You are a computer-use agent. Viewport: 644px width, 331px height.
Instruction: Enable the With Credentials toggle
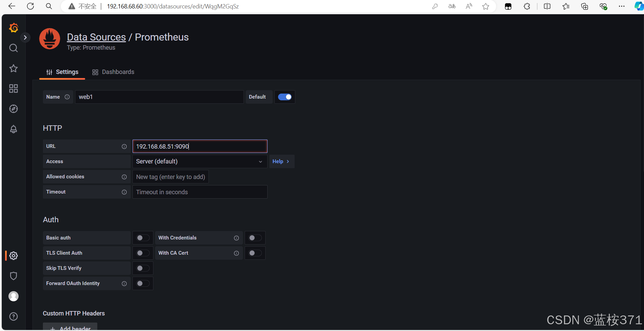pyautogui.click(x=255, y=238)
